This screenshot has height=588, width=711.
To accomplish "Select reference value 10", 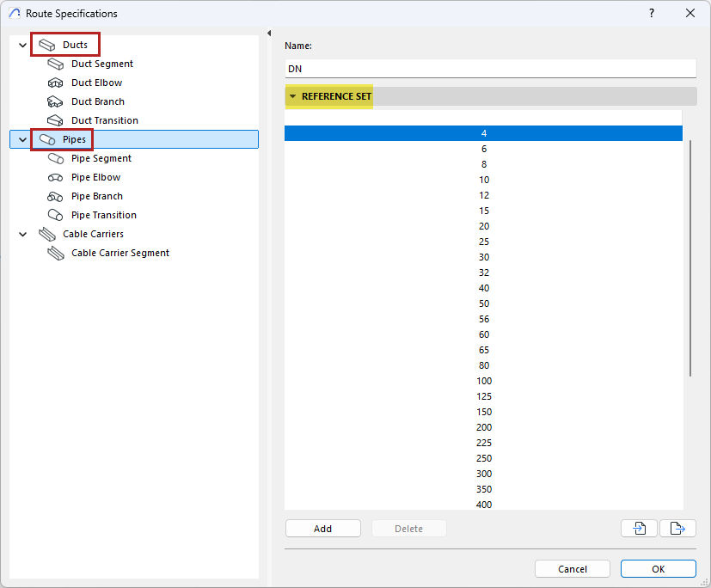I will [x=483, y=180].
